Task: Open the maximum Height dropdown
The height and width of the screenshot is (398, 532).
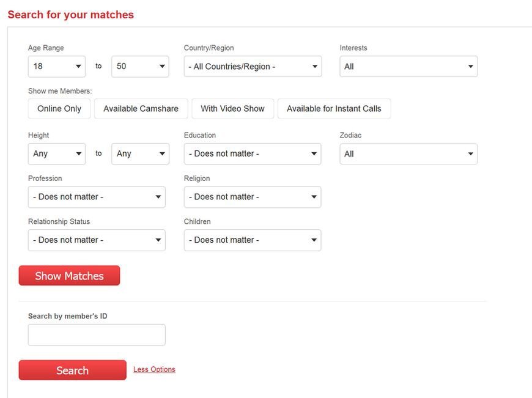Action: 140,154
